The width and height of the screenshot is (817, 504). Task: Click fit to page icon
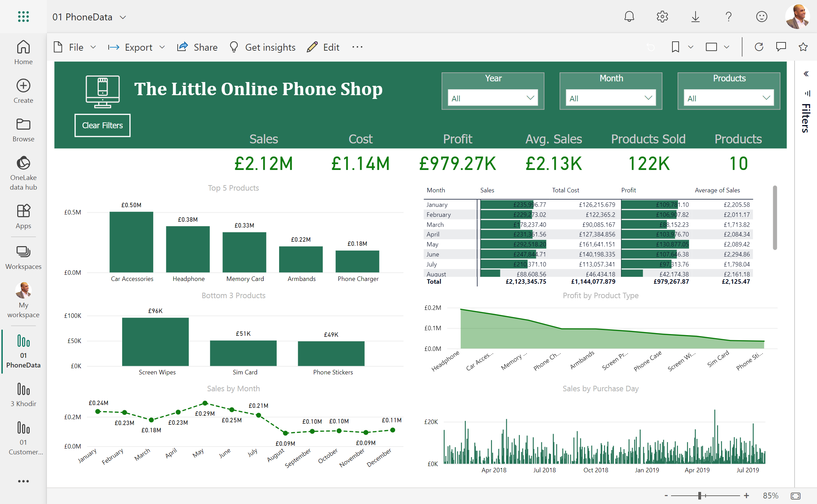[796, 496]
